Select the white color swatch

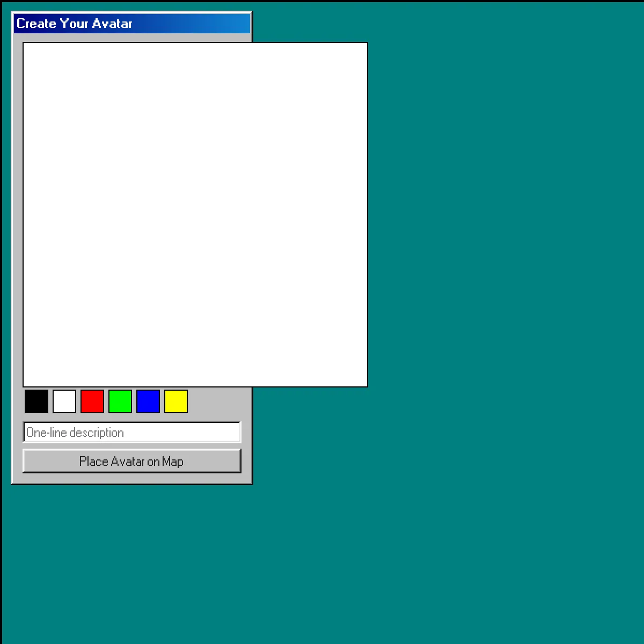tap(64, 401)
